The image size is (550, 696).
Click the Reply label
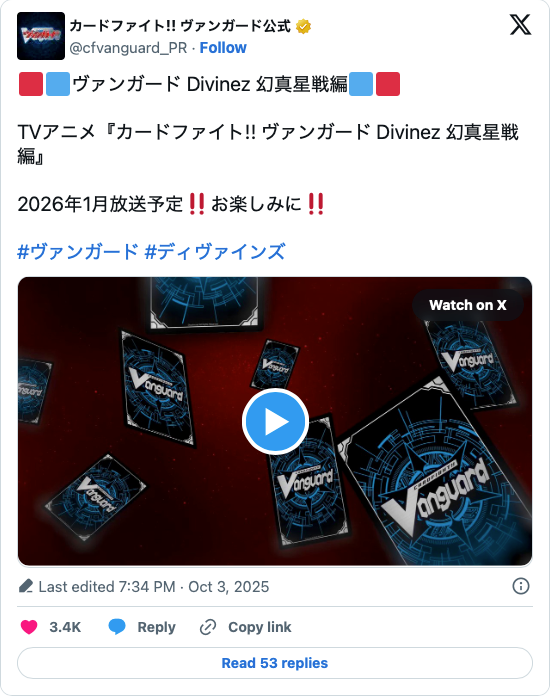coord(156,627)
